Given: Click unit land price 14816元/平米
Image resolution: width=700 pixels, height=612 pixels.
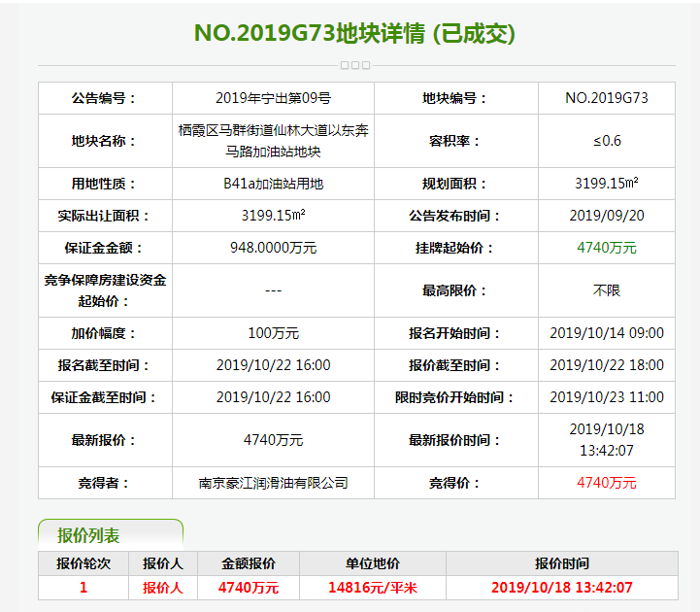Looking at the screenshot, I should pos(373,588).
